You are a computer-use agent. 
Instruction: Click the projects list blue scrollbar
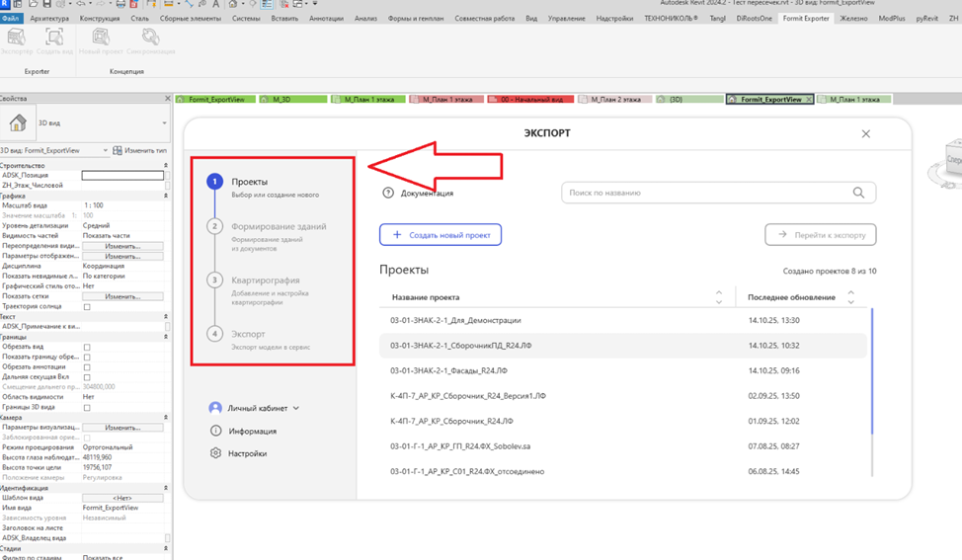pyautogui.click(x=872, y=372)
